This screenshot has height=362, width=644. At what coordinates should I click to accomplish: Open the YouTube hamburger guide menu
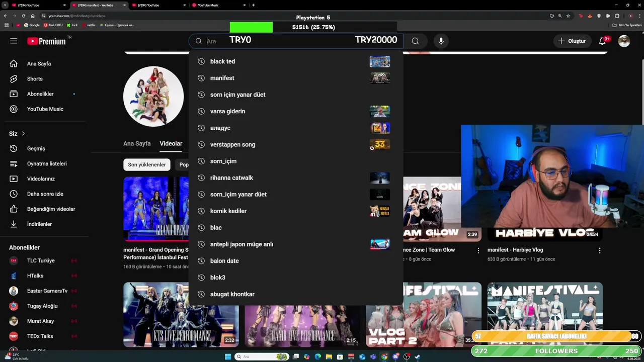(x=14, y=41)
